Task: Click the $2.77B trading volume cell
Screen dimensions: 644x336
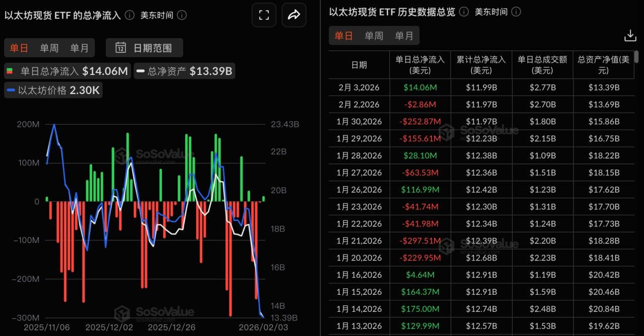Action: [x=542, y=88]
